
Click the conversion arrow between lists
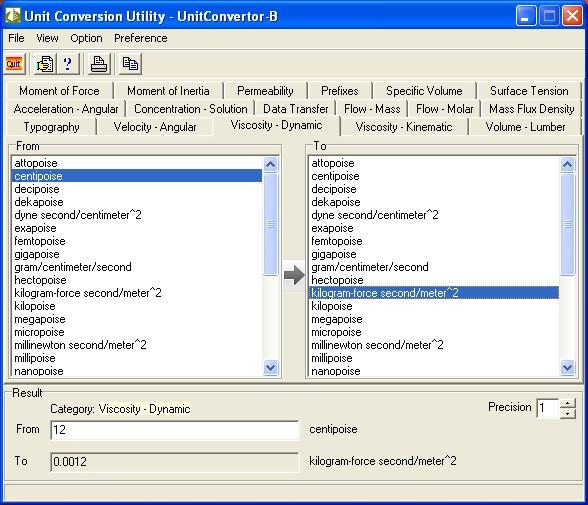294,275
